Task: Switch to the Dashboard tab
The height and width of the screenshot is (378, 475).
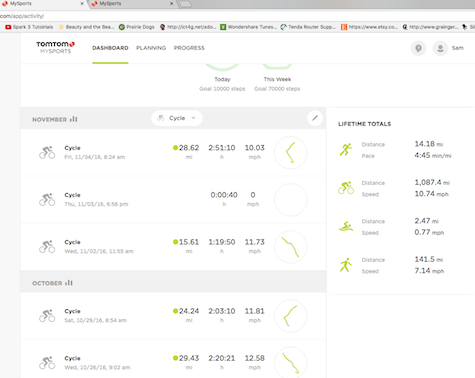Action: point(110,48)
